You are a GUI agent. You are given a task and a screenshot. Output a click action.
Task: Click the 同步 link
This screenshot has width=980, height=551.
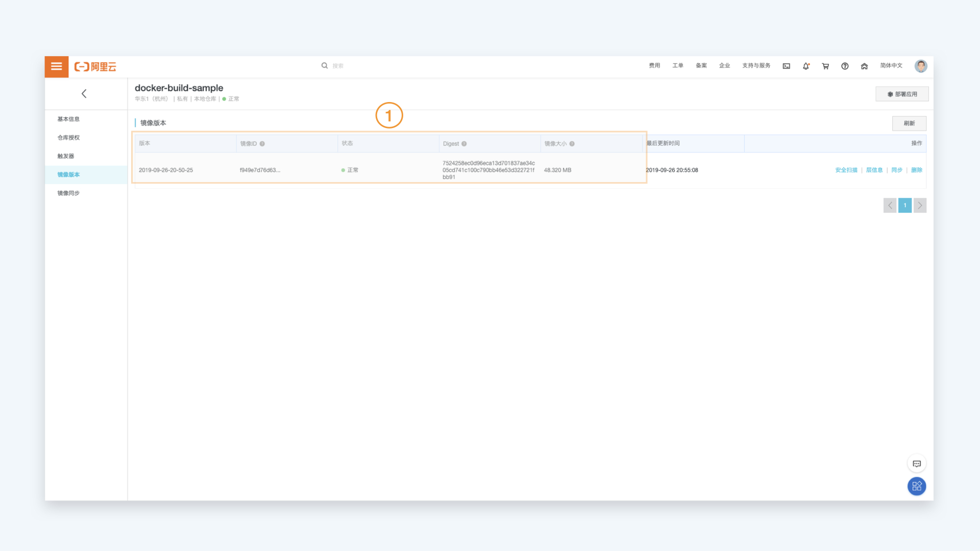click(897, 170)
